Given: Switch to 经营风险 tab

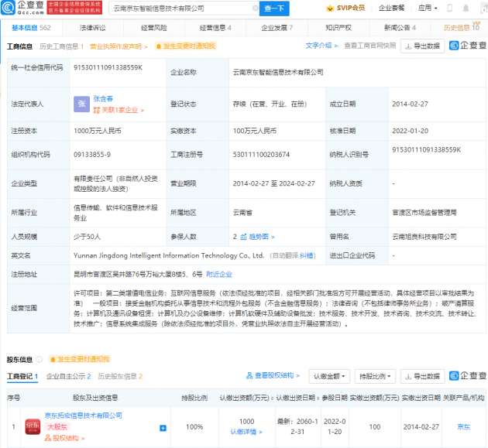Looking at the screenshot, I should pos(154,28).
